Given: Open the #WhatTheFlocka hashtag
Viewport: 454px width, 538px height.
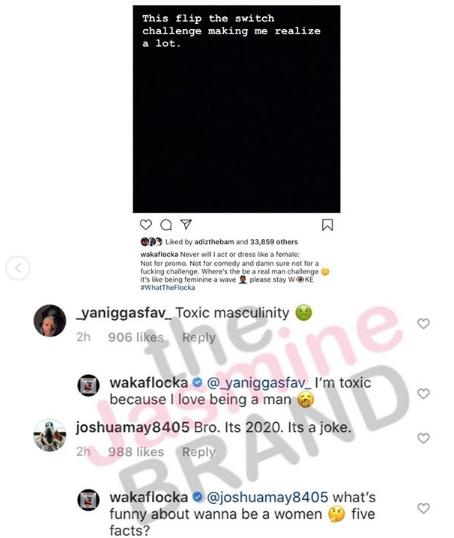Looking at the screenshot, I should click(168, 288).
